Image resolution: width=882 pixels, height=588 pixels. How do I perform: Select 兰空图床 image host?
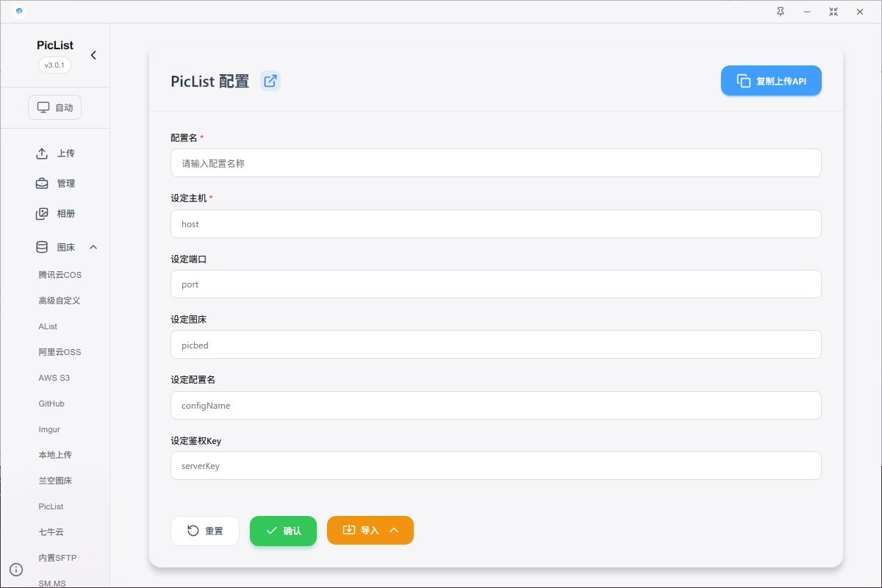(55, 481)
